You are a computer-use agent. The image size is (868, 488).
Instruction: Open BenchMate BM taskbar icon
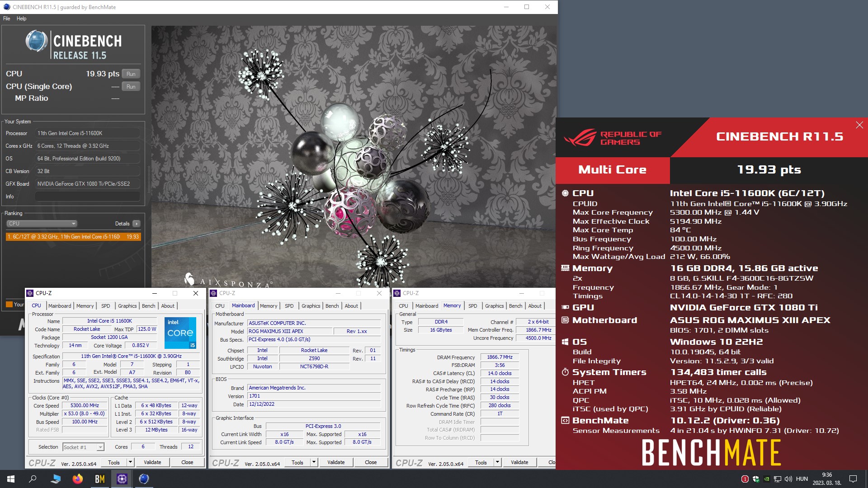point(100,479)
